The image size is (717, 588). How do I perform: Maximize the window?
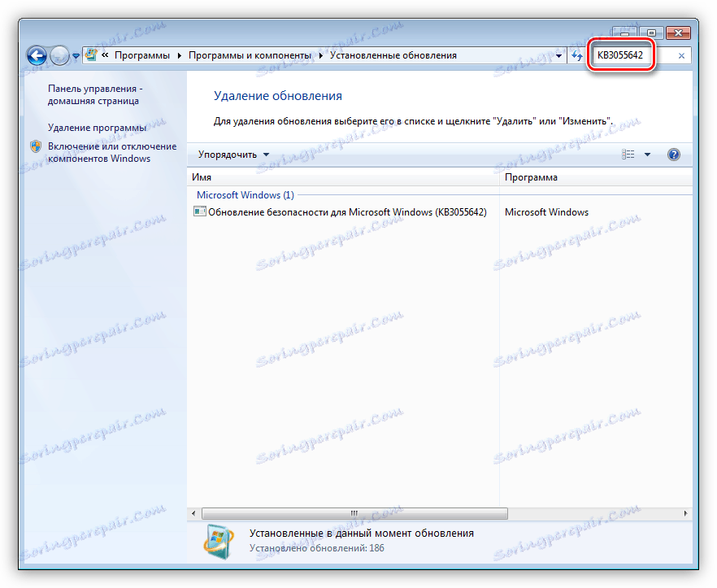click(x=652, y=33)
